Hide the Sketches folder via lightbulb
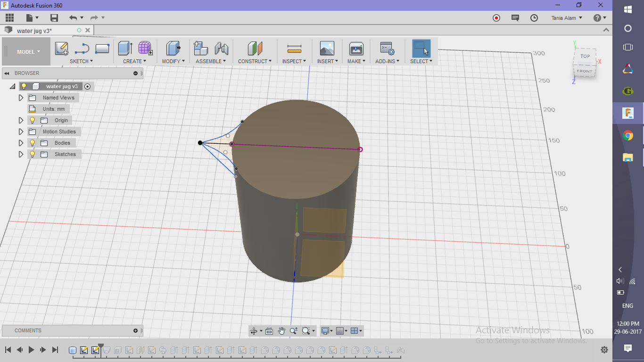The height and width of the screenshot is (362, 644). coord(32,154)
